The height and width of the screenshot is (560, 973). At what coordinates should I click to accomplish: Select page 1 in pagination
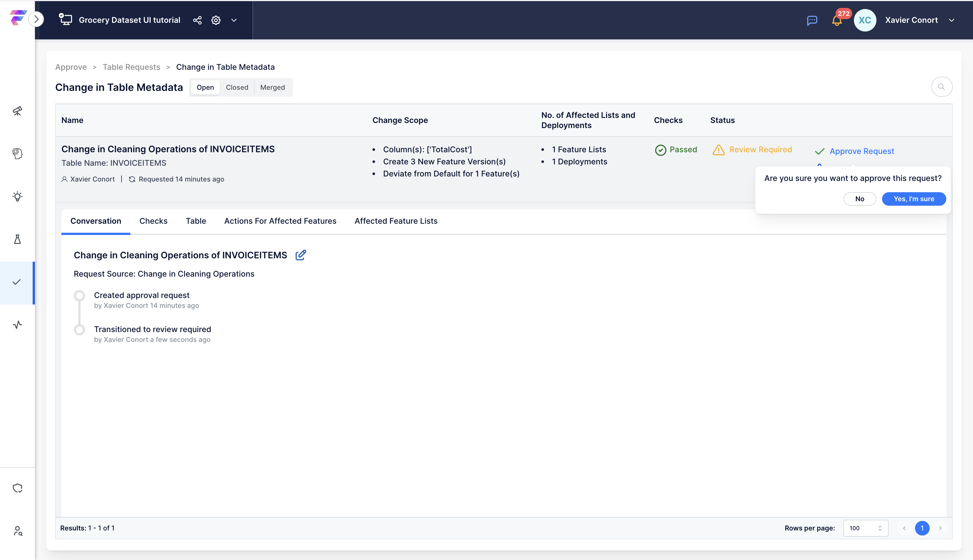[922, 528]
